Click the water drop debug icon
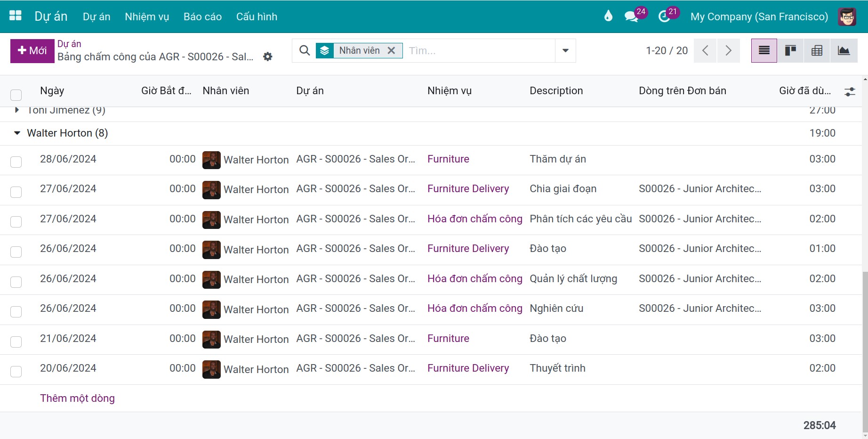The image size is (868, 439). point(608,16)
